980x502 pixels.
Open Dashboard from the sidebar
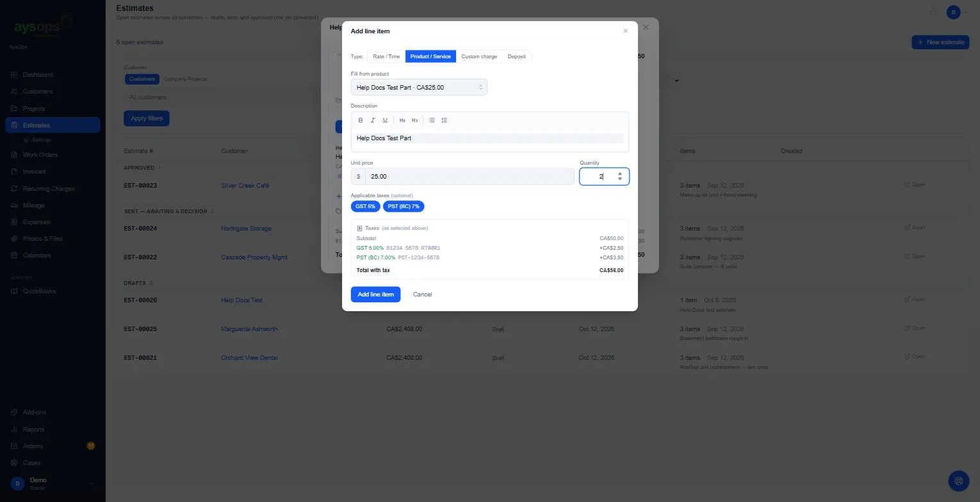[38, 75]
